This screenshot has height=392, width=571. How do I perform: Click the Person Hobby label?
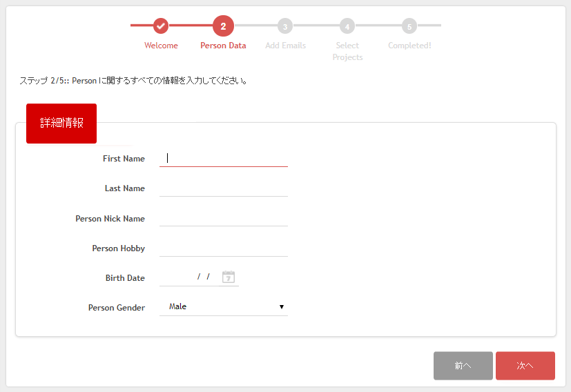pos(118,248)
